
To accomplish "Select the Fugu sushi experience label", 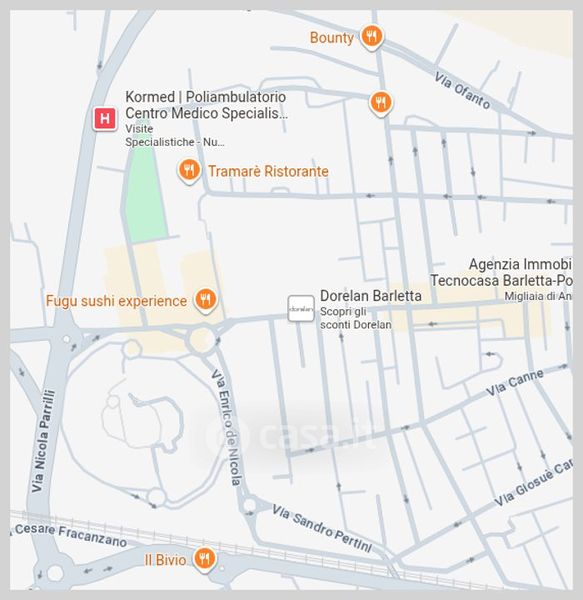I will tap(116, 301).
